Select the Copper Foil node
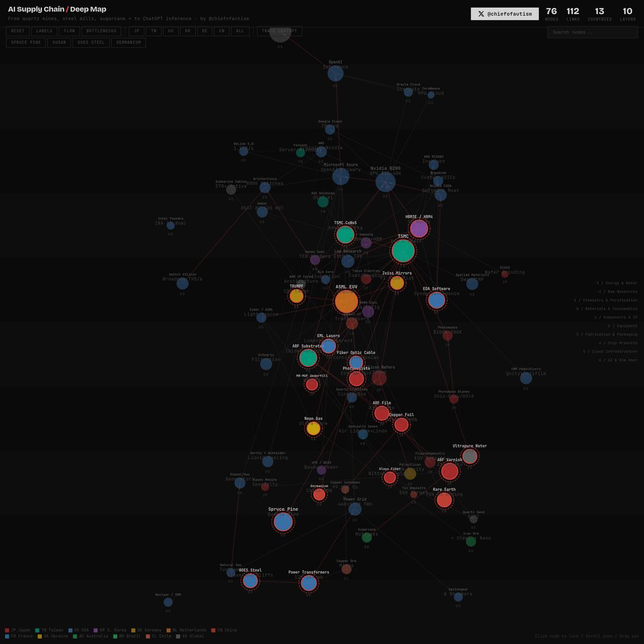This screenshot has height=644, width=644. (x=401, y=425)
